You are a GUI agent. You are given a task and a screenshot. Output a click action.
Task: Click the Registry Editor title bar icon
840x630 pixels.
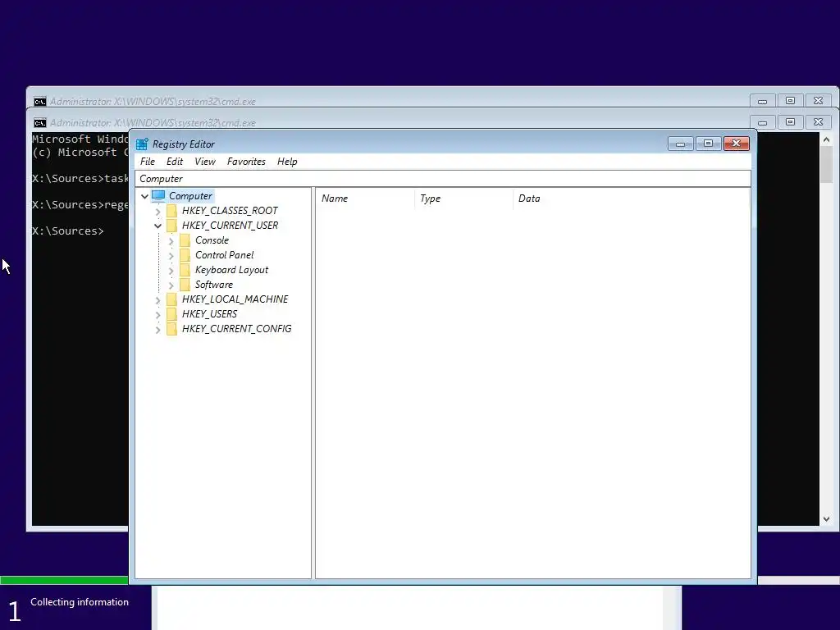(142, 144)
